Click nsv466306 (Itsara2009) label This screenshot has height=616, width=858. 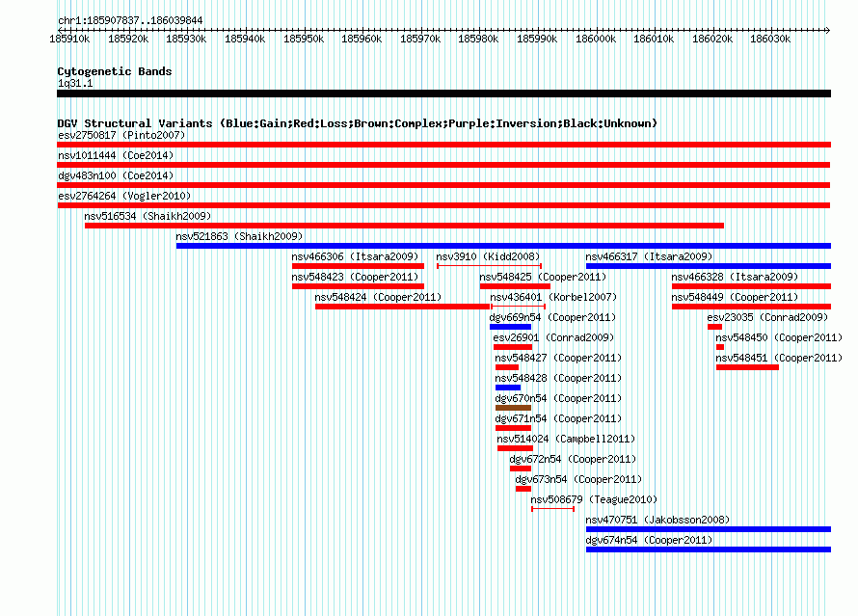click(x=355, y=256)
